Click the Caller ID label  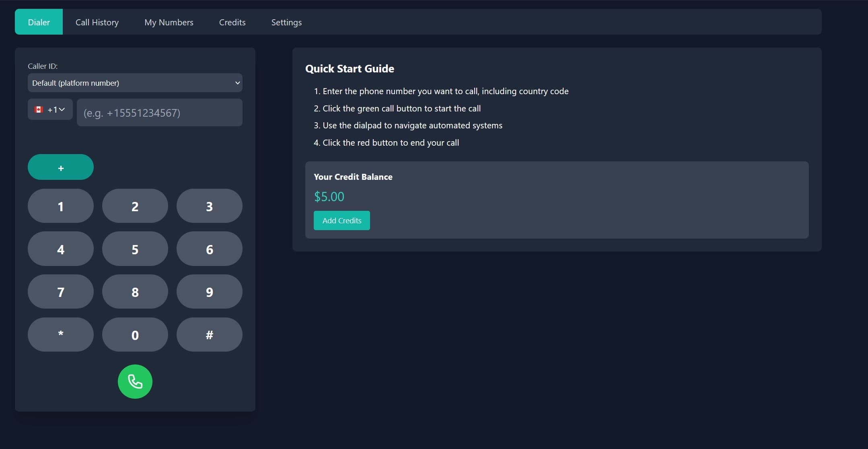tap(43, 66)
